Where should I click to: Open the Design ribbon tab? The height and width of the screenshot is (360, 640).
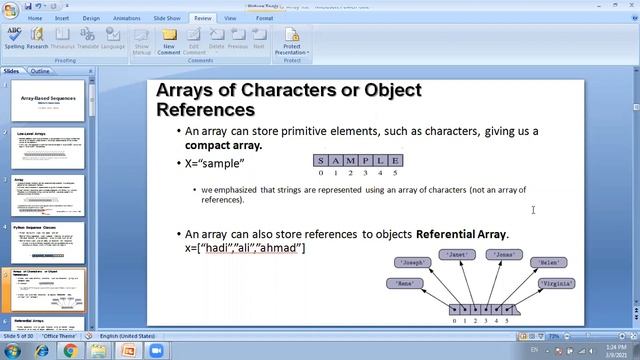91,18
